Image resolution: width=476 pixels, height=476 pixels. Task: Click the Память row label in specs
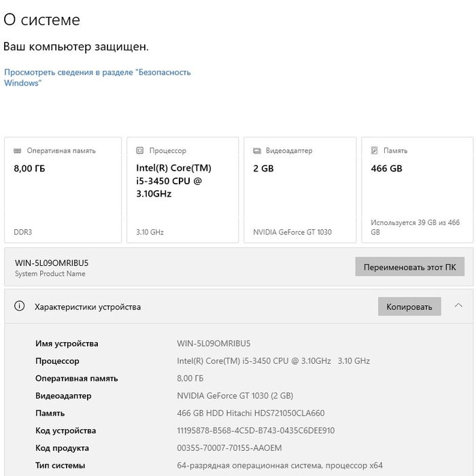coord(50,413)
